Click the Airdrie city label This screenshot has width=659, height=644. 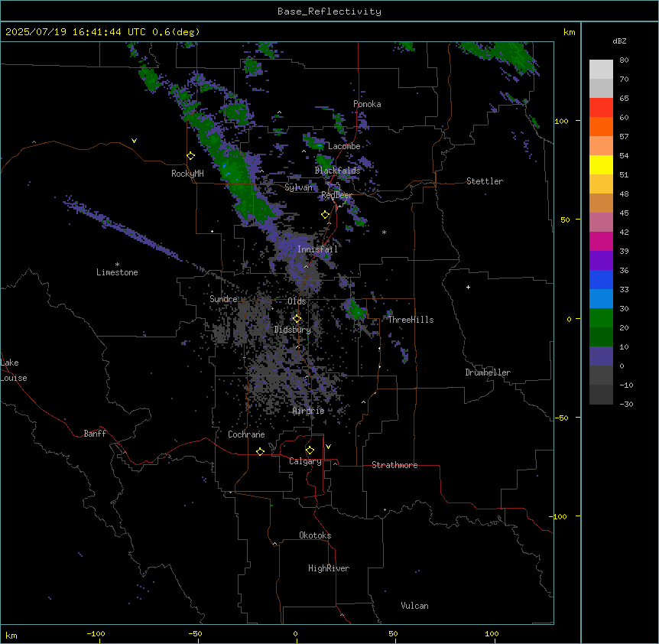309,411
